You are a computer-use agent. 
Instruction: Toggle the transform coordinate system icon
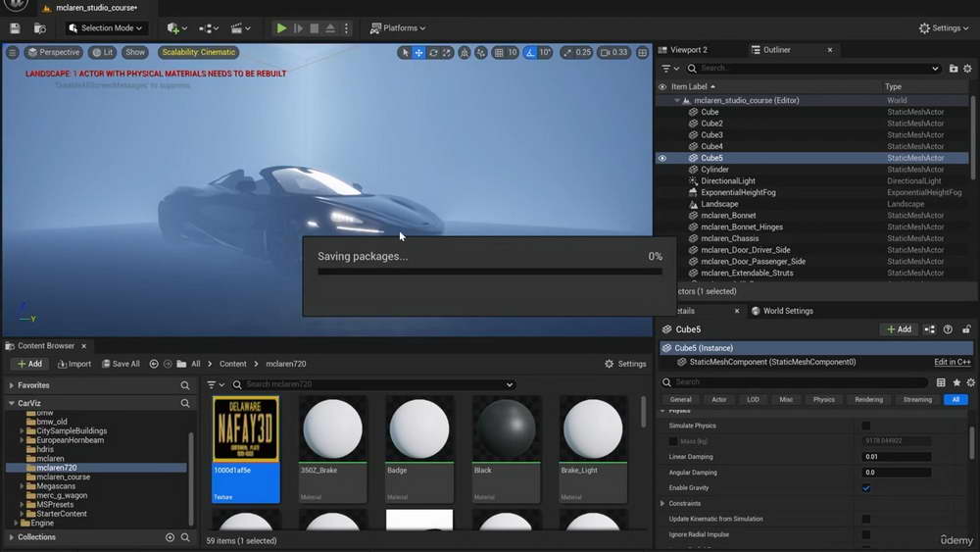click(x=465, y=53)
